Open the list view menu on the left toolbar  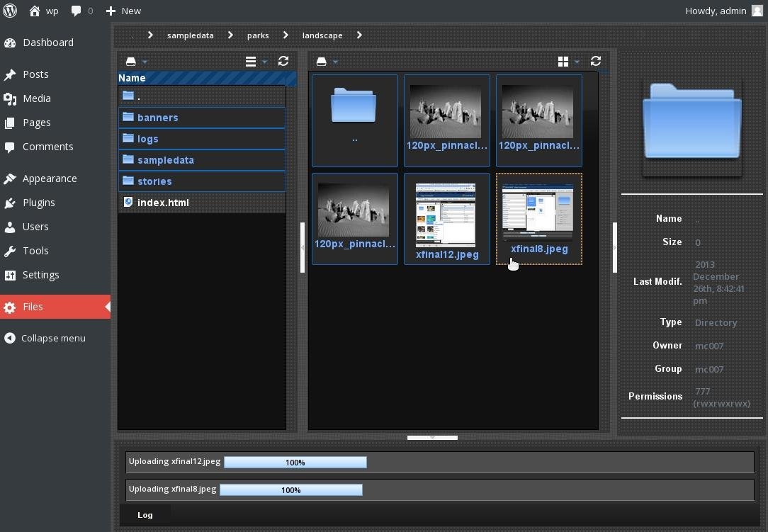coord(251,62)
